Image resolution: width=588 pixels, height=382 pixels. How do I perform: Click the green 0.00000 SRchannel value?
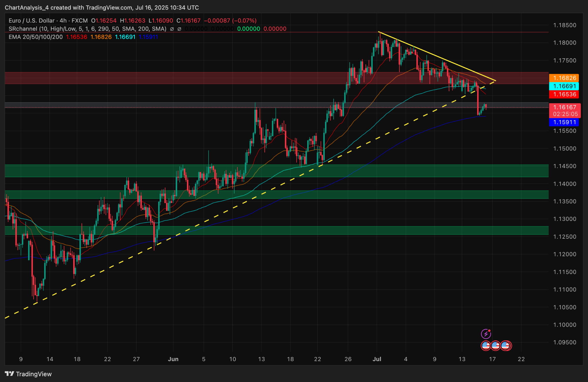coord(249,29)
